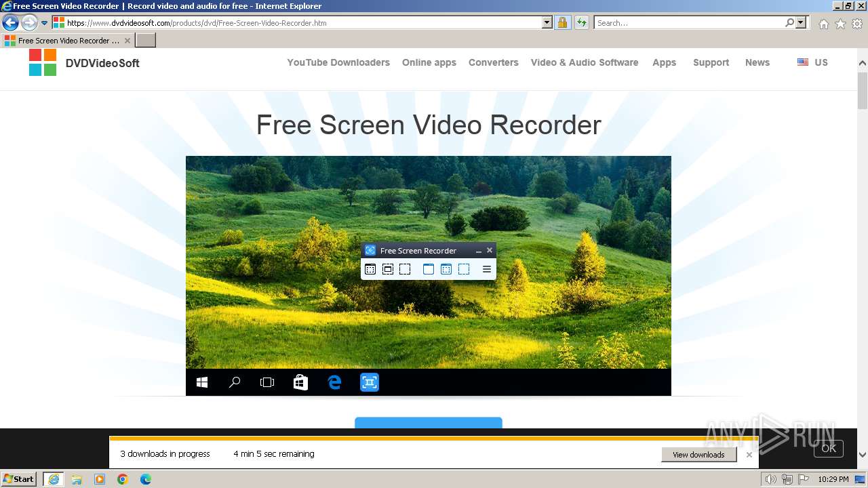Open the search provider dropdown arrow
Viewport: 868px width, 488px height.
802,23
